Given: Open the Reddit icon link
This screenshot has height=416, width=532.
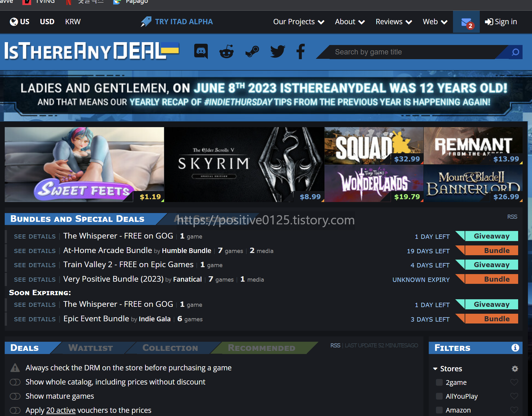Looking at the screenshot, I should (x=226, y=51).
